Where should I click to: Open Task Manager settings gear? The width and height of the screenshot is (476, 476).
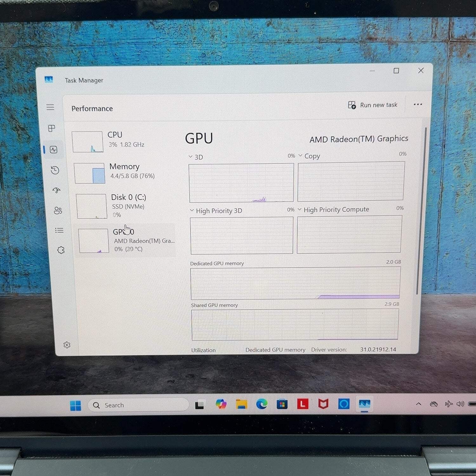tap(67, 345)
